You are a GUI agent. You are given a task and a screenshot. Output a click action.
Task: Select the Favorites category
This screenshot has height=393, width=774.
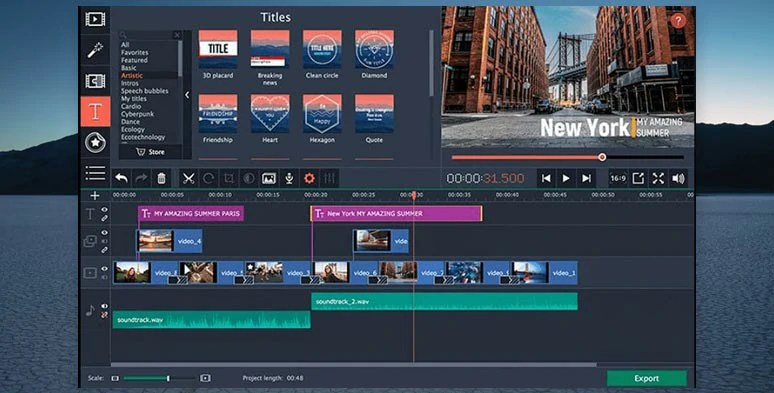coord(135,52)
